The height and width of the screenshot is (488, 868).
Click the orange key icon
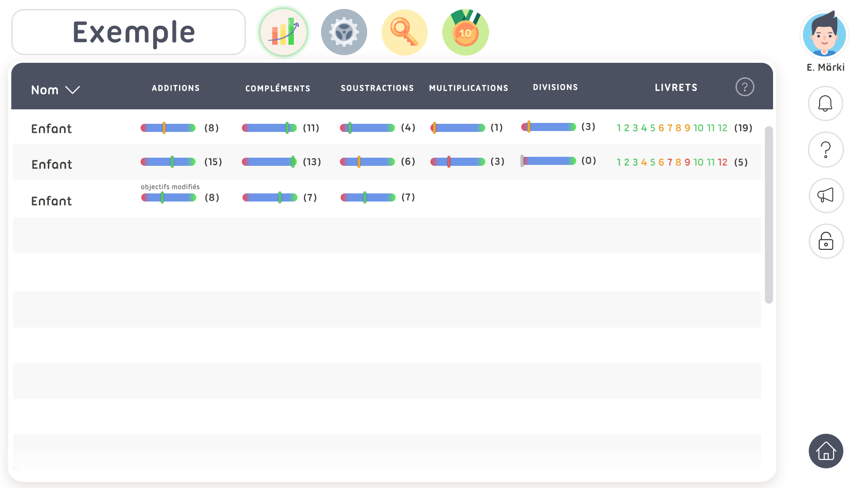404,33
